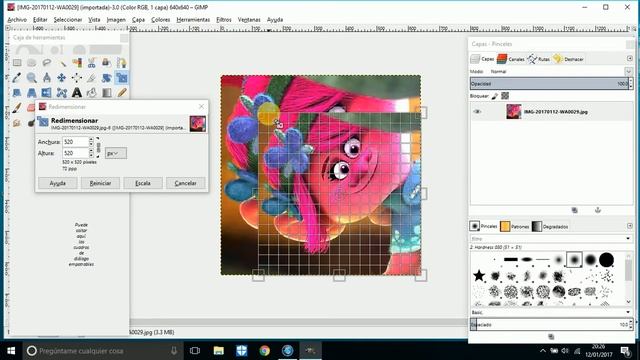640x360 pixels.
Task: Switch to the Patrones tab
Action: click(x=514, y=226)
